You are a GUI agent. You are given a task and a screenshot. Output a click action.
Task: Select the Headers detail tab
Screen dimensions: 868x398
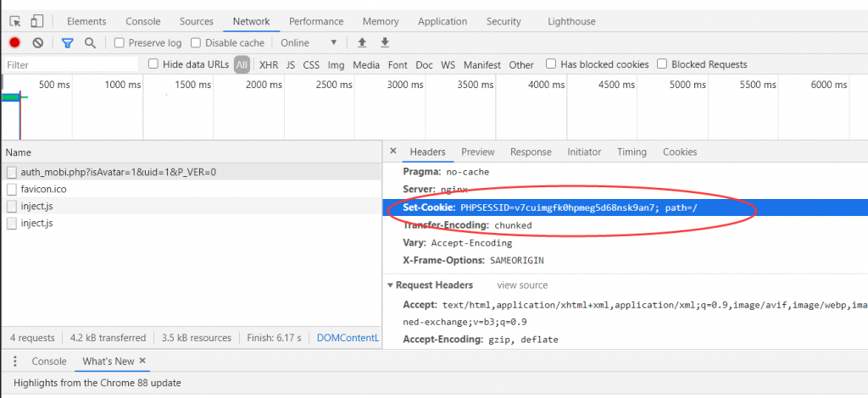(x=427, y=152)
